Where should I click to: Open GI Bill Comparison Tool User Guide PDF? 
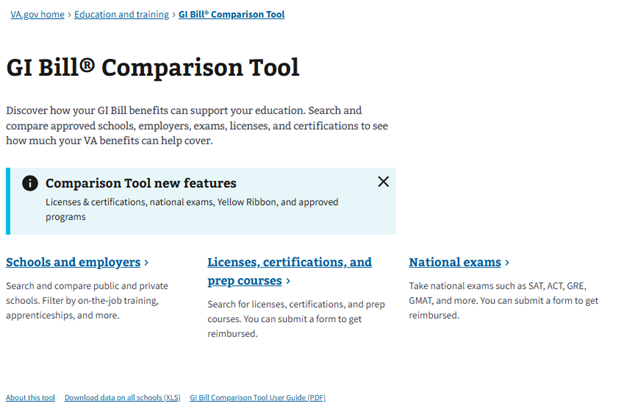(257, 397)
